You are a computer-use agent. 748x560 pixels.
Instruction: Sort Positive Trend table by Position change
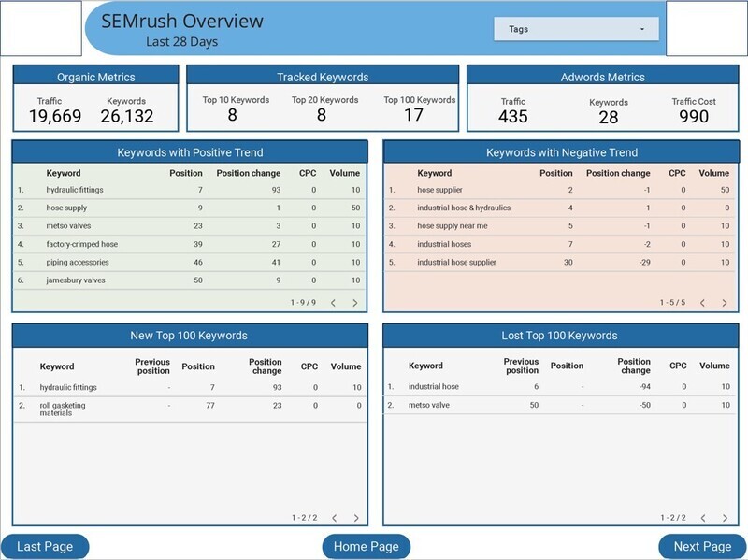(x=248, y=173)
